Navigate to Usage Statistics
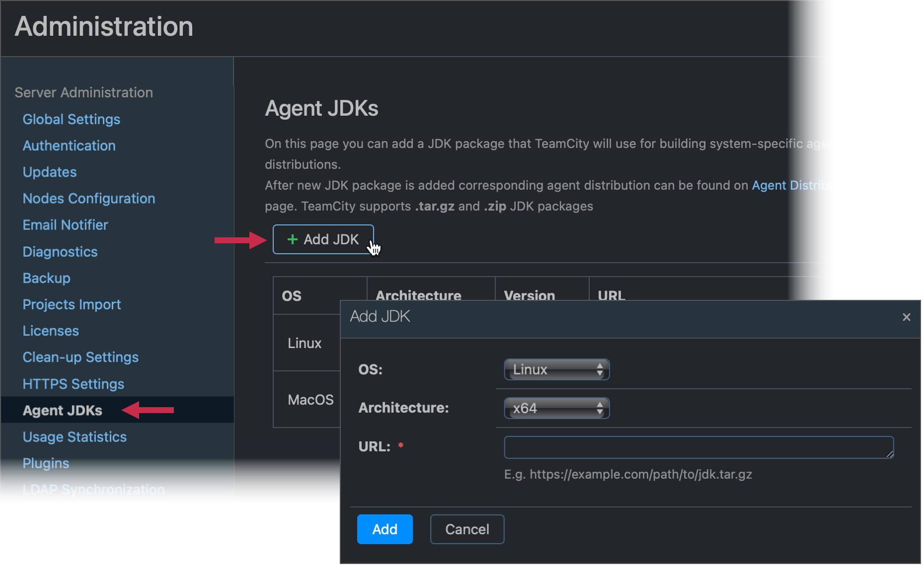The height and width of the screenshot is (568, 924). (x=74, y=436)
